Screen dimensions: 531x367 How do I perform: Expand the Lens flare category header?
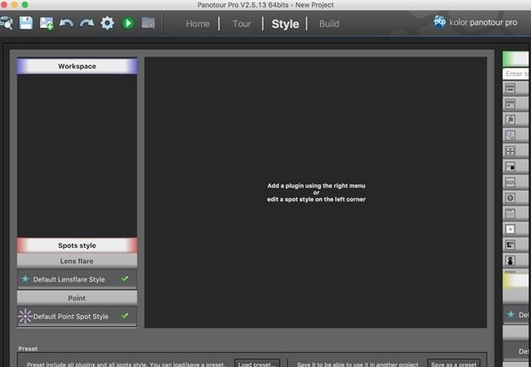pos(77,261)
